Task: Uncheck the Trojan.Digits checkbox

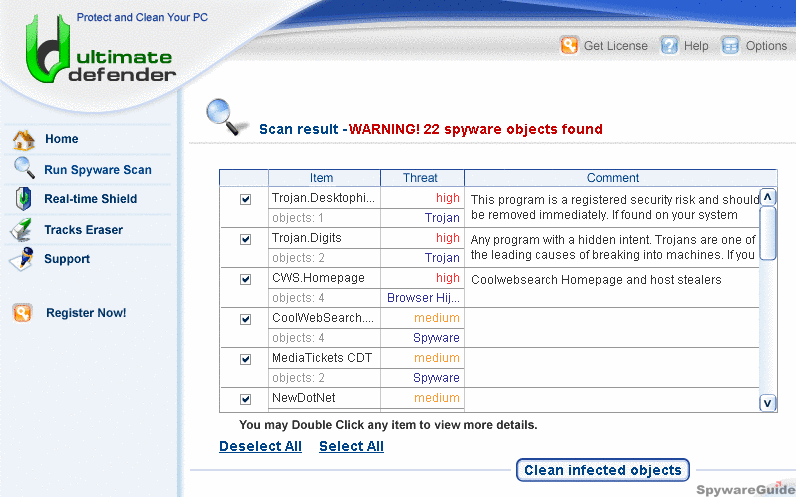Action: [x=245, y=239]
